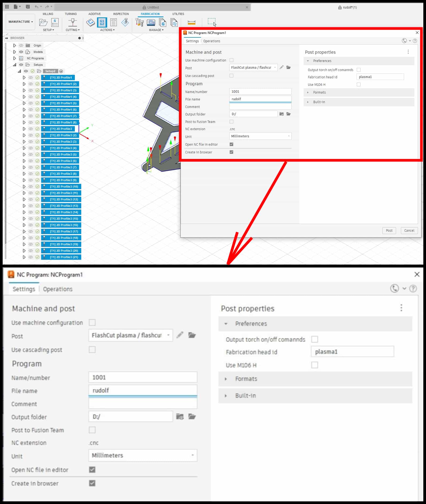Click edit-post pencil icon in original dialog
The image size is (426, 504).
[x=281, y=67]
